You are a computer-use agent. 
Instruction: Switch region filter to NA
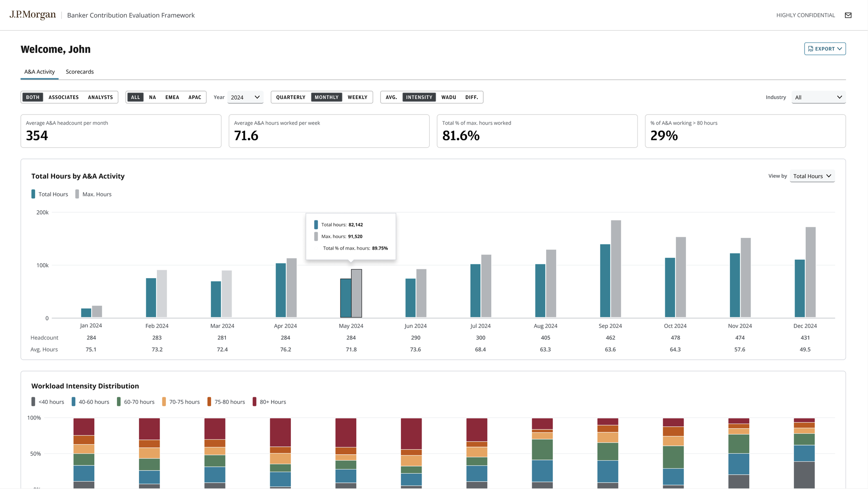pos(152,97)
